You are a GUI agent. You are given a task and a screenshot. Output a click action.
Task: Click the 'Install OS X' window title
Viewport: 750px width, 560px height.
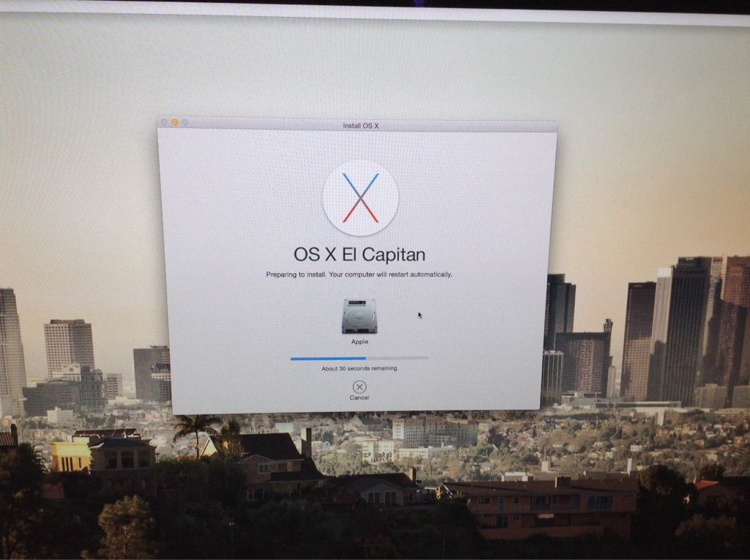(360, 126)
